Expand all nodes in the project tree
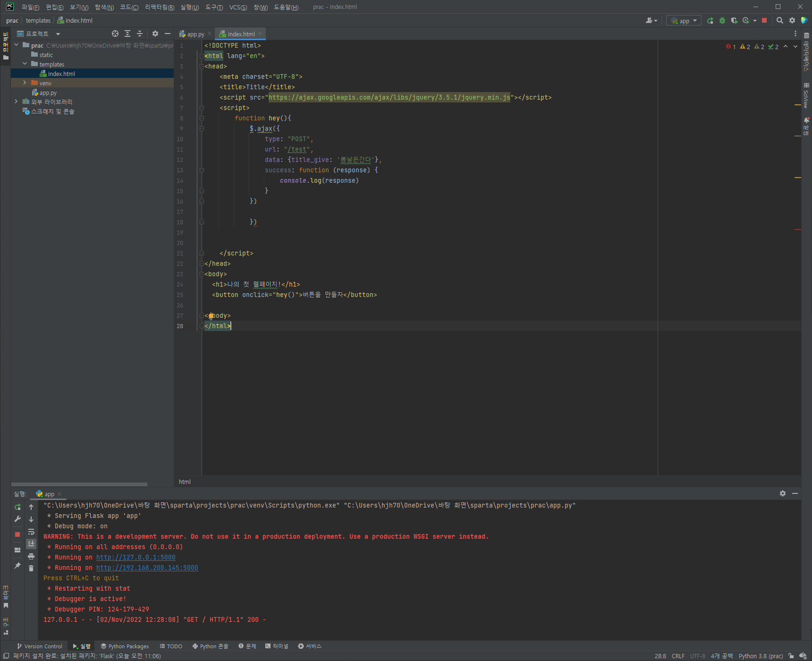 (127, 34)
